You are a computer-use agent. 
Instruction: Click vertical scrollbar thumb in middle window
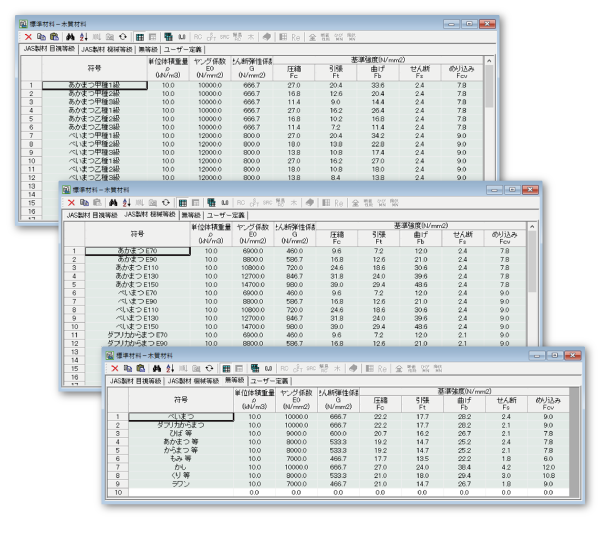532,262
